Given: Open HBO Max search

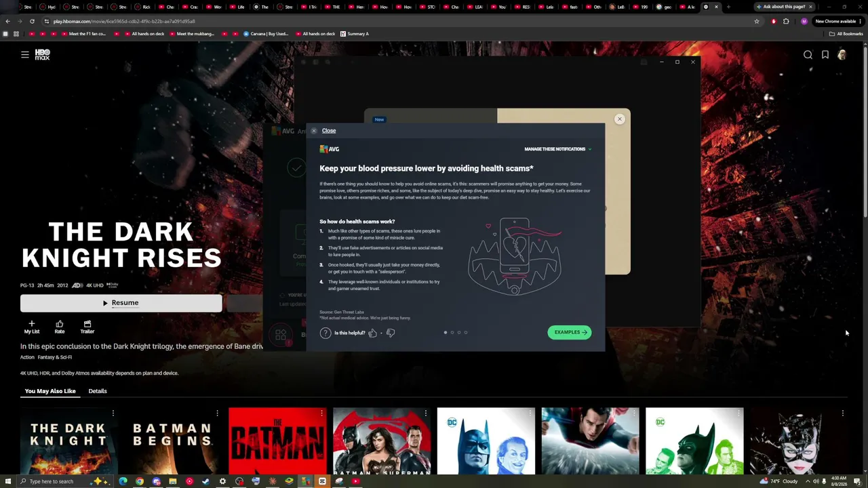Looking at the screenshot, I should point(808,55).
